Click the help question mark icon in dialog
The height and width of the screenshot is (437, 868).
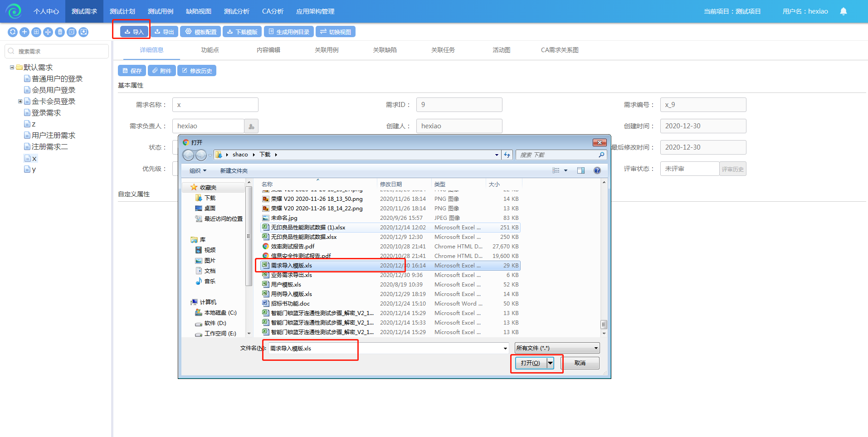click(597, 170)
